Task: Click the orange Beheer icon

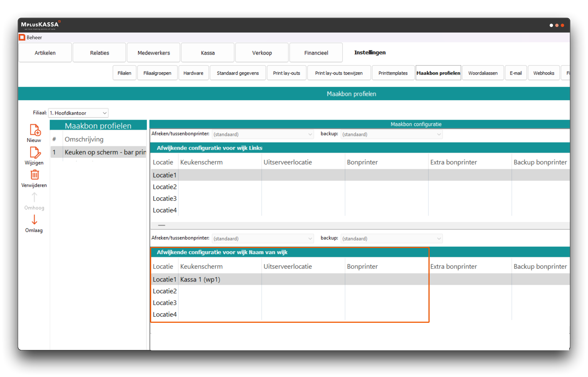Action: pos(22,37)
